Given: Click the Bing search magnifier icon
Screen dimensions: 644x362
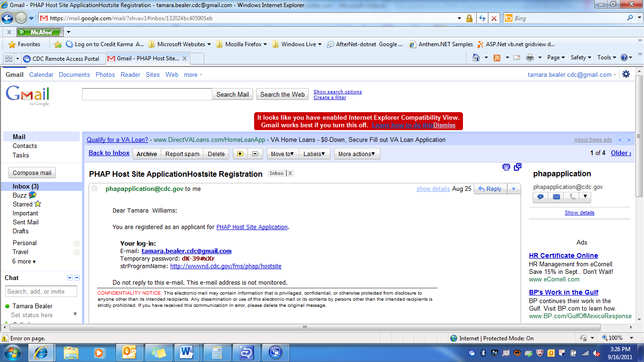Looking at the screenshot, I should [630, 18].
